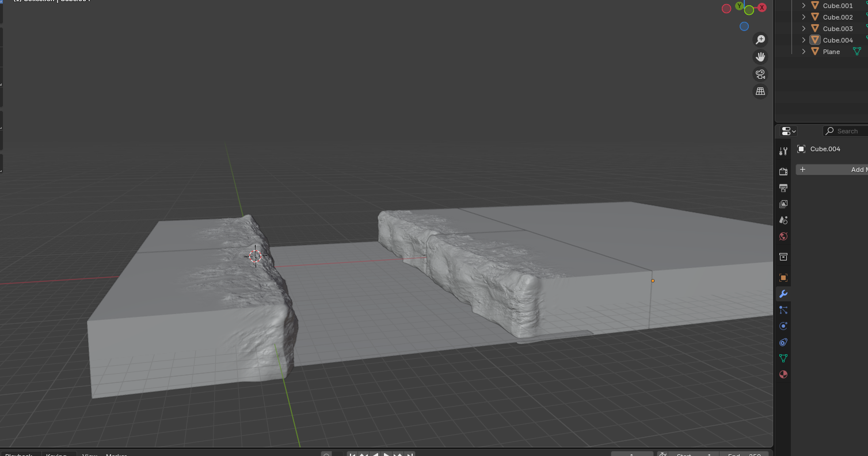
Task: Select Cube.002 name in the outliner
Action: 838,17
